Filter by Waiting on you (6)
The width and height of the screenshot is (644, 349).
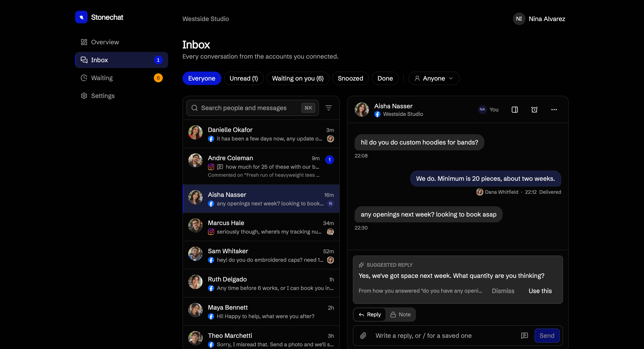point(298,78)
